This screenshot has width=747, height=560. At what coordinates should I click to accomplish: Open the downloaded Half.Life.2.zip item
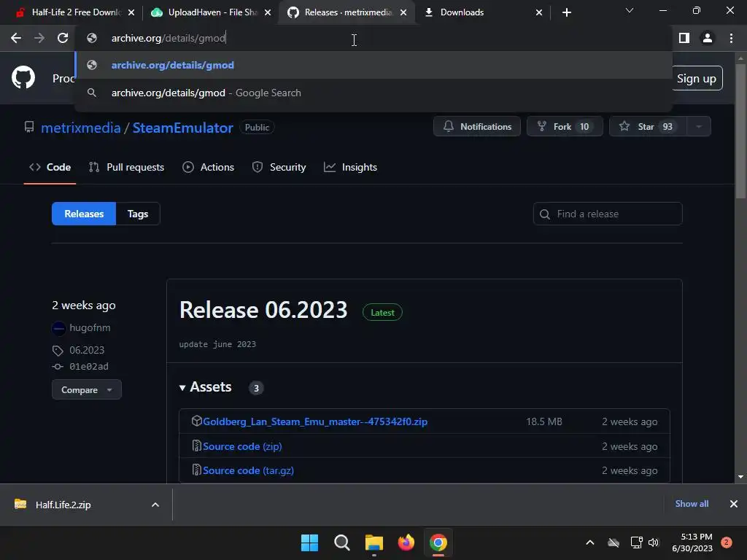pyautogui.click(x=63, y=505)
